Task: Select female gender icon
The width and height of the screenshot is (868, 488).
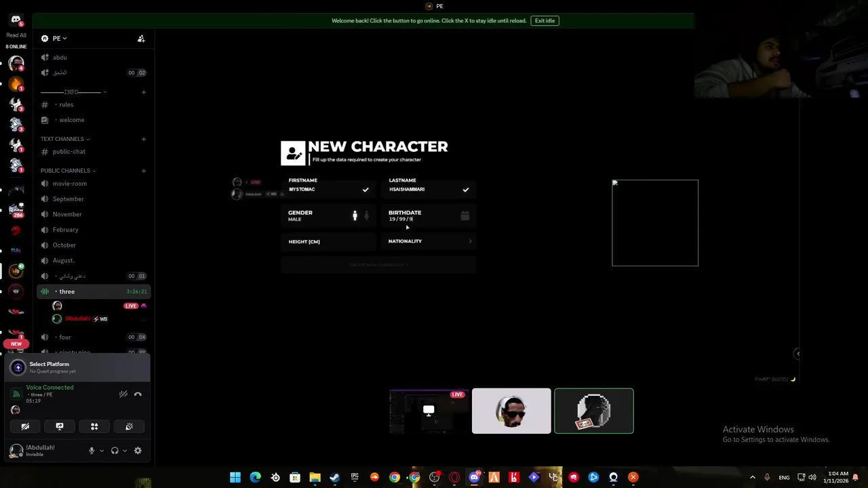Action: point(366,216)
